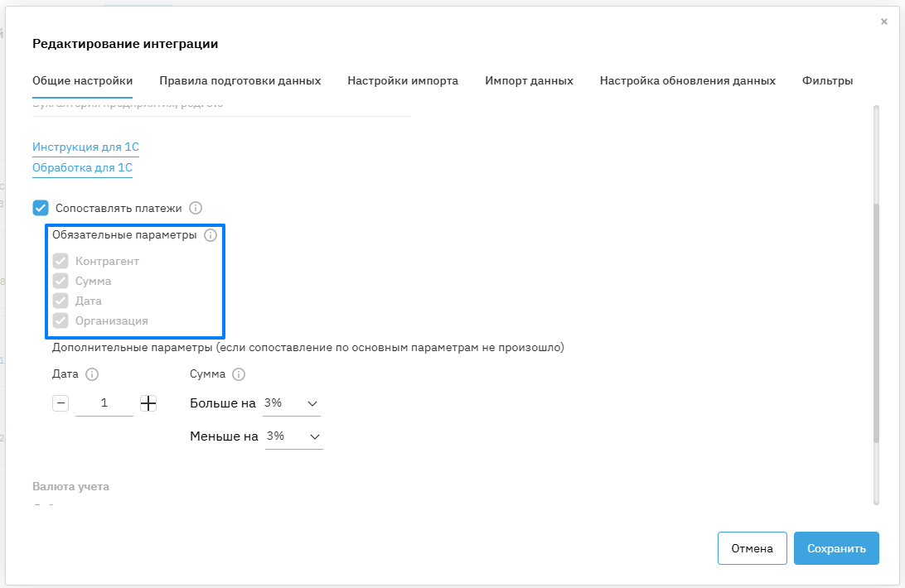This screenshot has height=588, width=905.
Task: Click info icon beside Обязательные параметры
Action: point(211,235)
